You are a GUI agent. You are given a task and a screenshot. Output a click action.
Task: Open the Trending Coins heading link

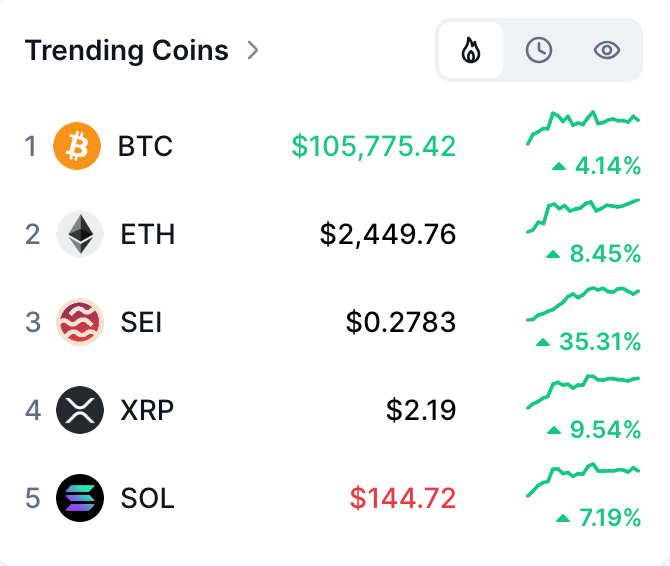point(126,50)
